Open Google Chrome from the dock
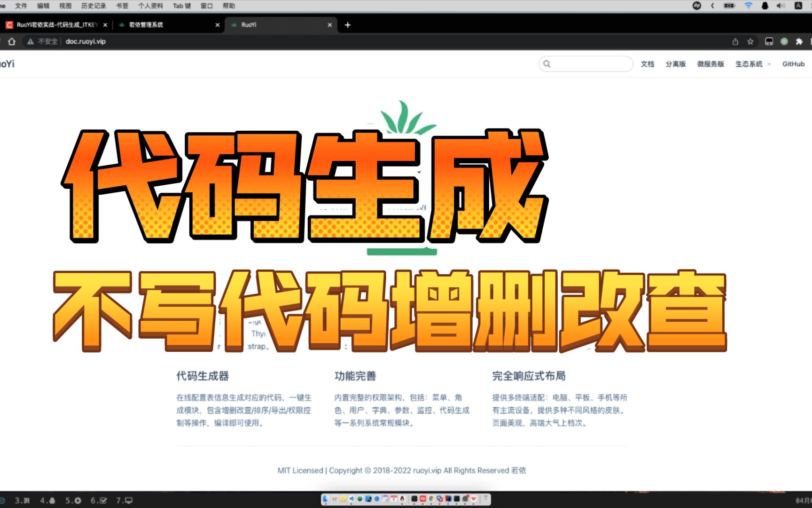 point(430,499)
